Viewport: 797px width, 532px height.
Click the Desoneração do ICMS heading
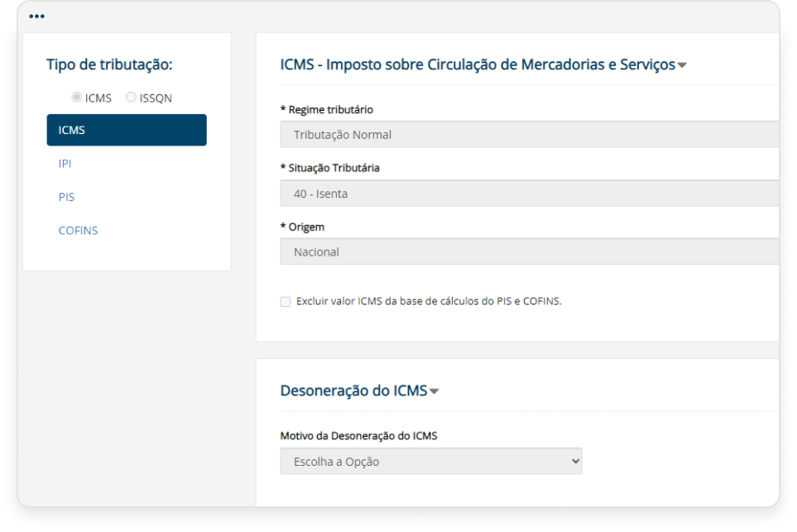(x=354, y=390)
